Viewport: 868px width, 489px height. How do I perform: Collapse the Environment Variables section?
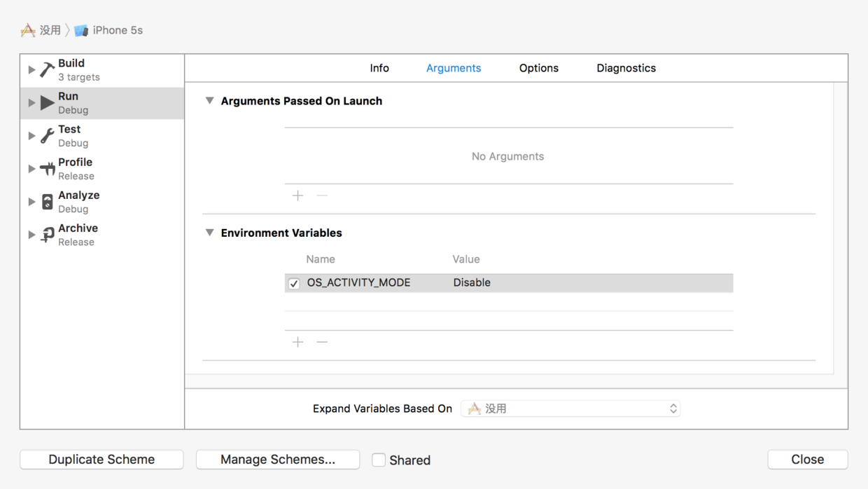(209, 233)
